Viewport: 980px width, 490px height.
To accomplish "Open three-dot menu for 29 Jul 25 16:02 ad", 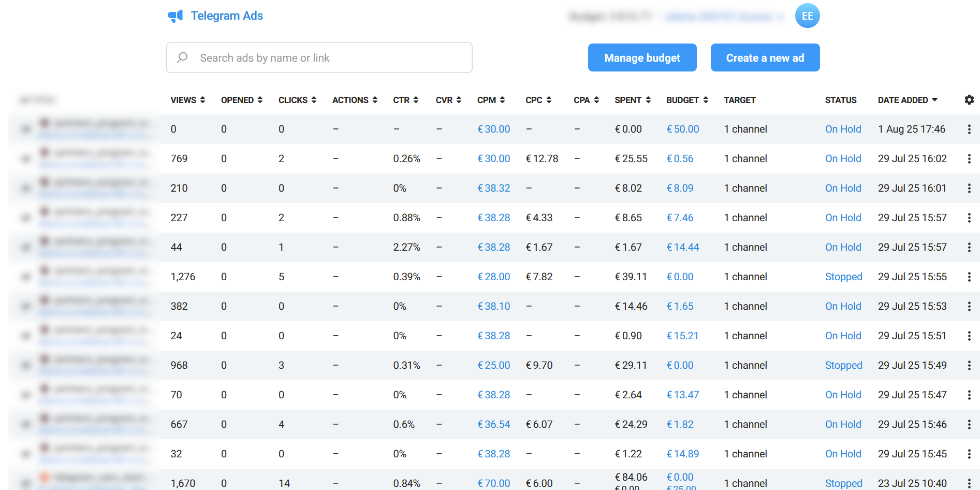I will tap(969, 159).
